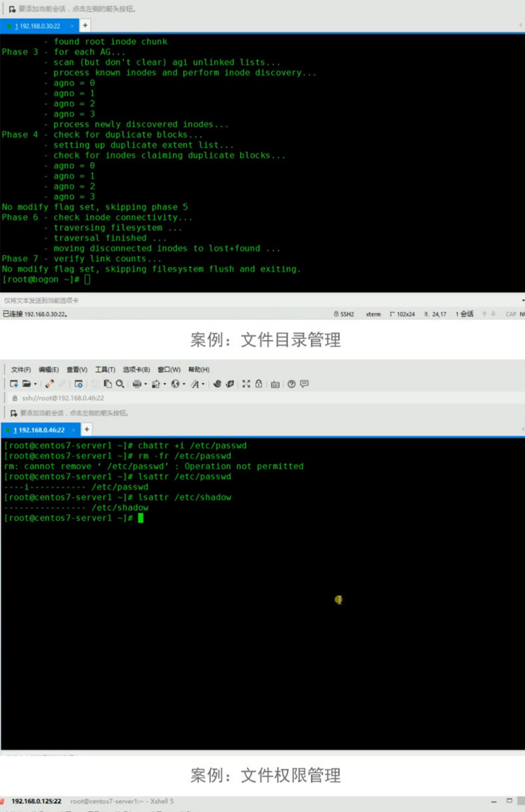525x812 pixels.
Task: Expand the Font dropdown arrow
Action: pos(203,384)
